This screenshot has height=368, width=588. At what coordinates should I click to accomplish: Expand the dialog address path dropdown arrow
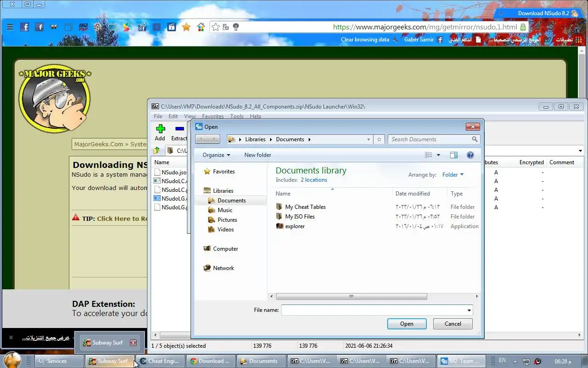(368, 139)
